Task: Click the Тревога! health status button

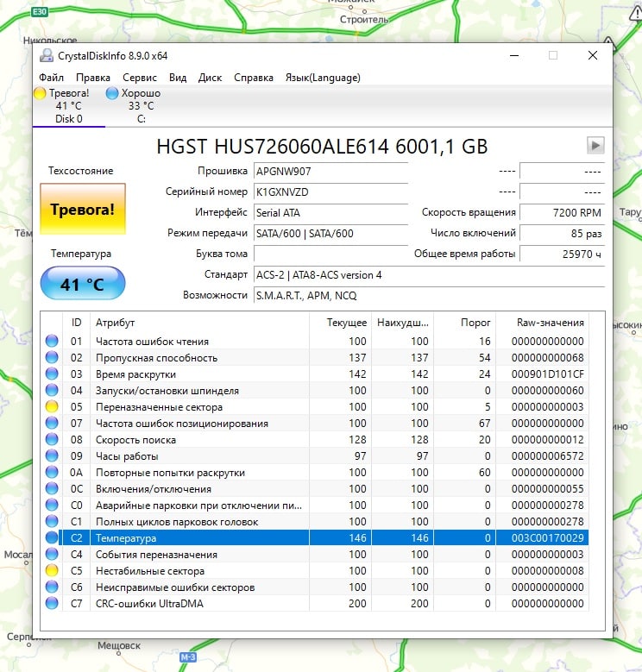Action: coord(83,209)
